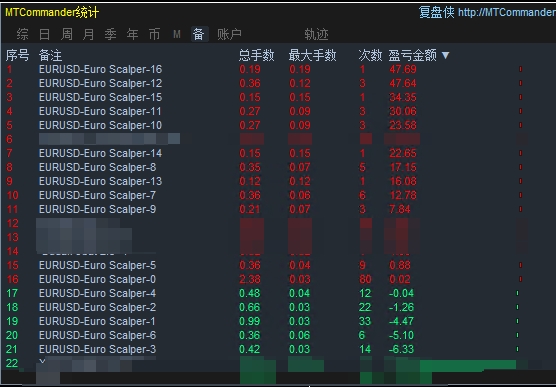Click the 复盘侠 label
556x387 pixels.
pos(437,12)
